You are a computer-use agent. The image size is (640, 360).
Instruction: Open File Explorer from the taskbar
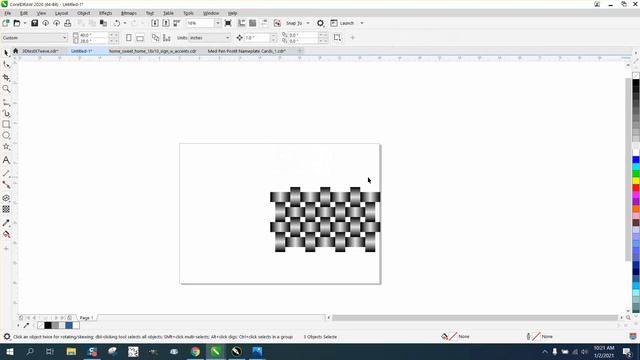click(71, 351)
